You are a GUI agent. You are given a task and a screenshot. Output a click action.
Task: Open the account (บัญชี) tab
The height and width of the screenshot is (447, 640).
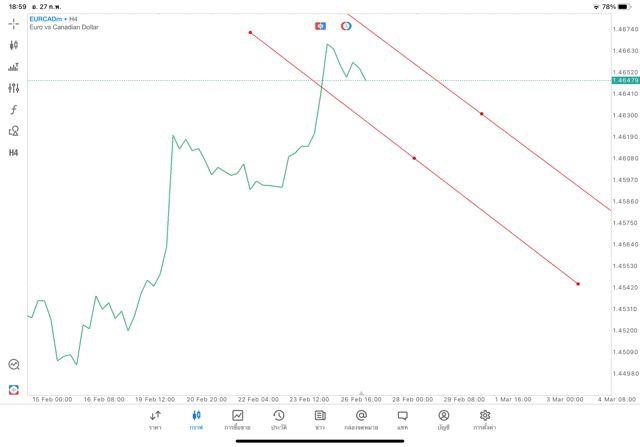click(x=443, y=420)
